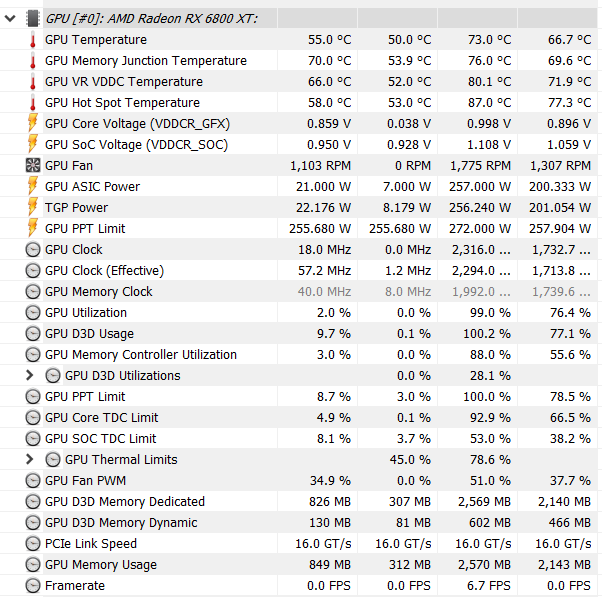Click the GPU Fan PWM current value
Image resolution: width=602 pixels, height=597 pixels.
(330, 481)
